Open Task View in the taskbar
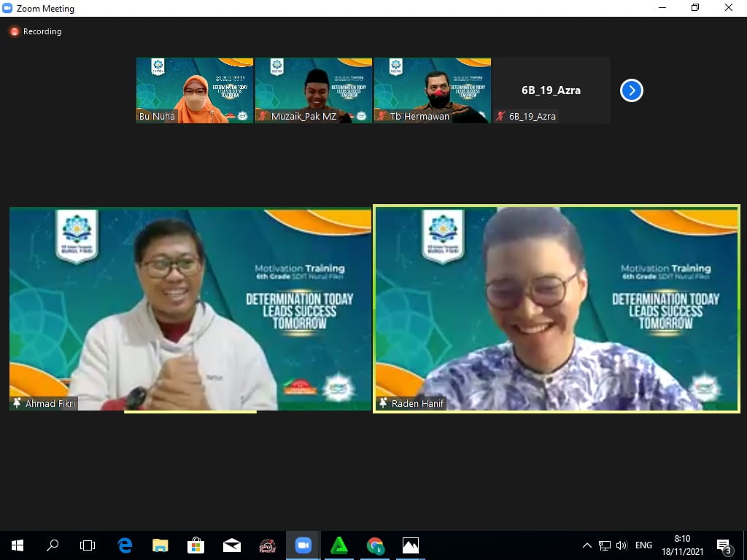 (x=88, y=545)
